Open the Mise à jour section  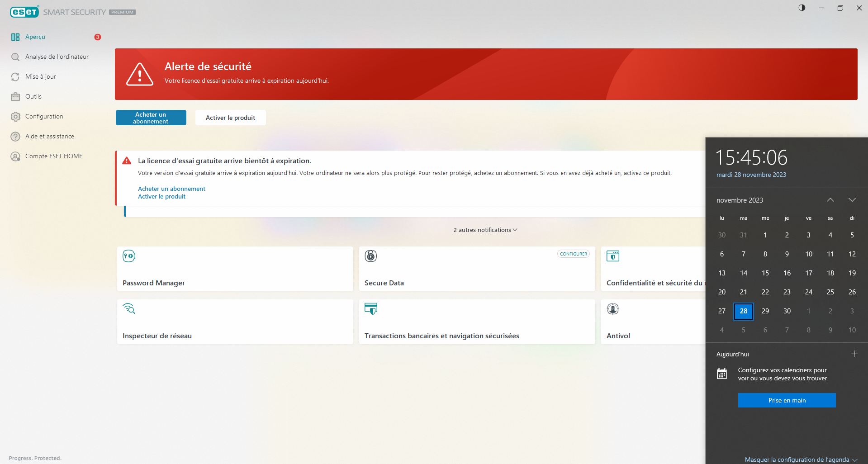point(41,77)
